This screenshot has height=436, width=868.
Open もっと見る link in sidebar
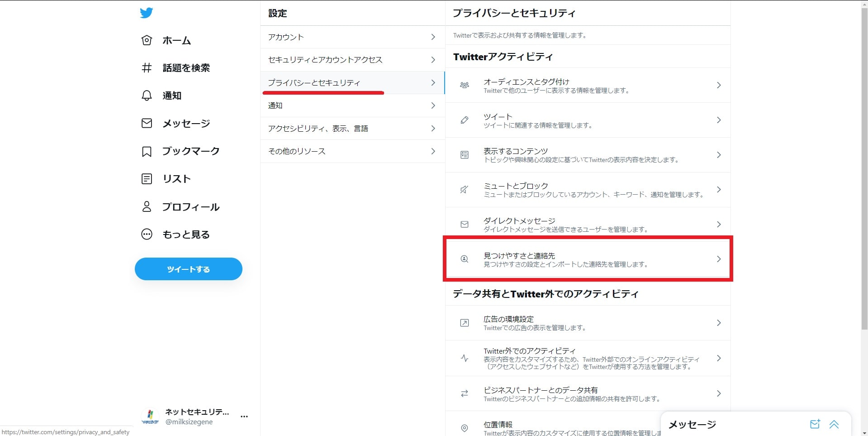(186, 235)
